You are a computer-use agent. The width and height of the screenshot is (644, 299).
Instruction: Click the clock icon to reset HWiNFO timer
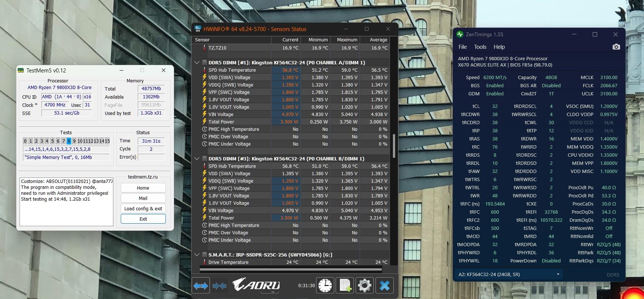(325, 285)
